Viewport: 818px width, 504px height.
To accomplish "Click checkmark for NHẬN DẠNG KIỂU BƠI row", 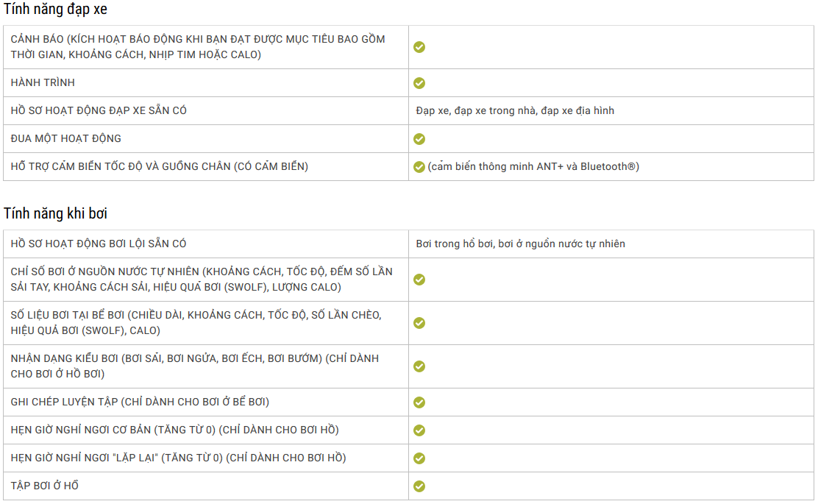I will 419,366.
